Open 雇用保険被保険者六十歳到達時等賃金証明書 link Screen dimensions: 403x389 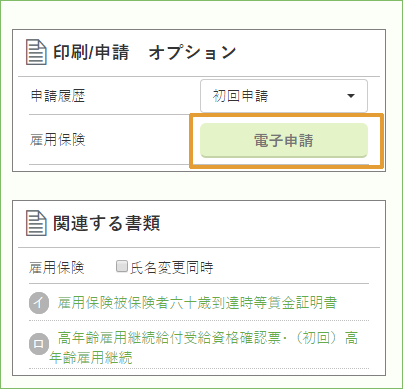[x=197, y=303]
